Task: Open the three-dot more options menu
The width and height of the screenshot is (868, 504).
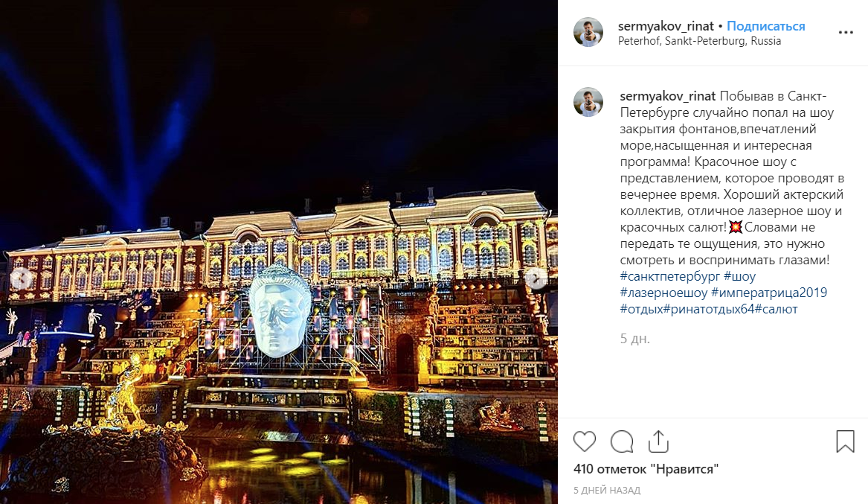Action: (845, 33)
